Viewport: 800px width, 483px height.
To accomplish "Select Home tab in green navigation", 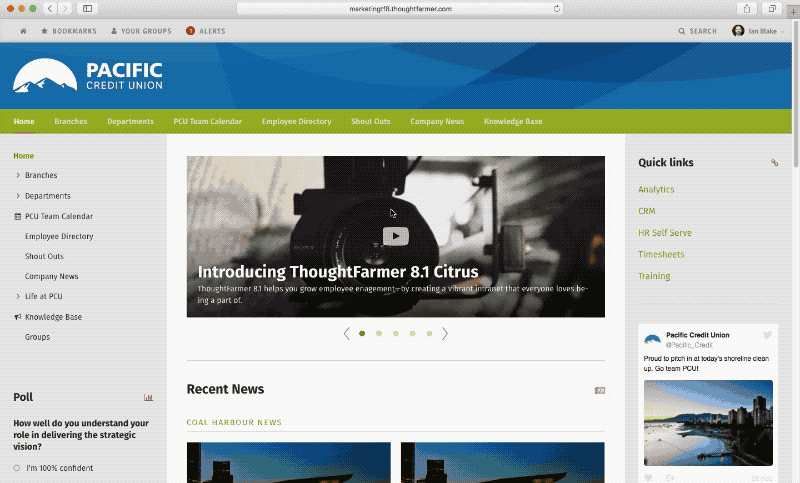I will tap(24, 121).
